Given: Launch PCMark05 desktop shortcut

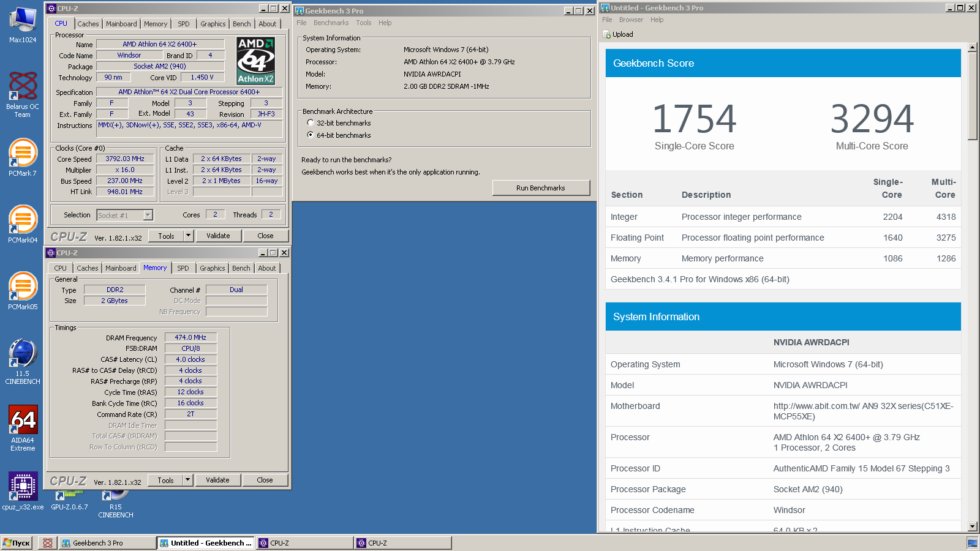Looking at the screenshot, I should tap(23, 291).
